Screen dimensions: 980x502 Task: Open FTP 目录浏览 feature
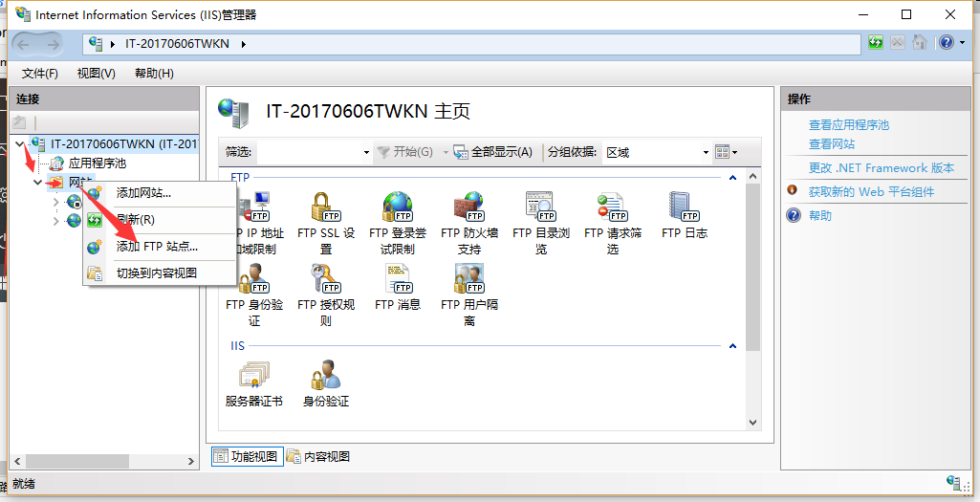click(540, 223)
